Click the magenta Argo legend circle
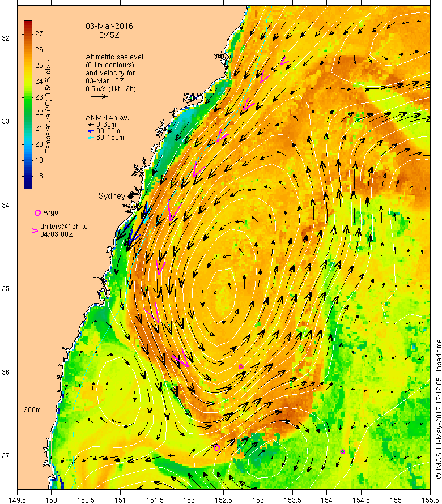Screen dimensions: 442x504 click(37, 212)
